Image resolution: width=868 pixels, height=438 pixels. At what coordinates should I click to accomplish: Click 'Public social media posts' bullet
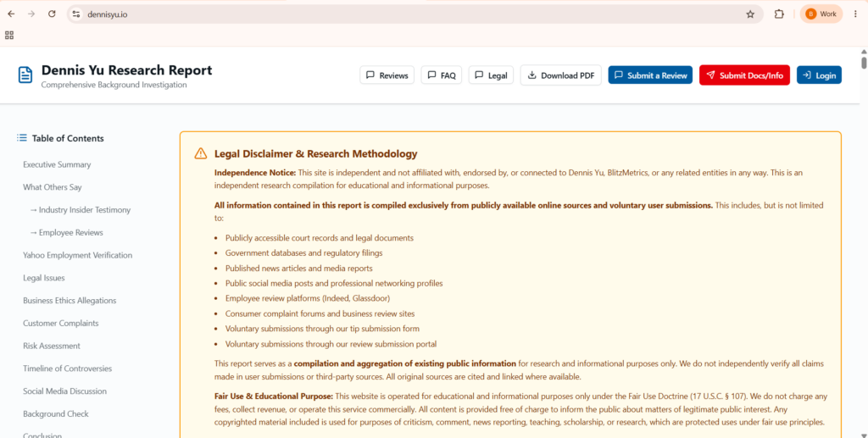click(334, 284)
